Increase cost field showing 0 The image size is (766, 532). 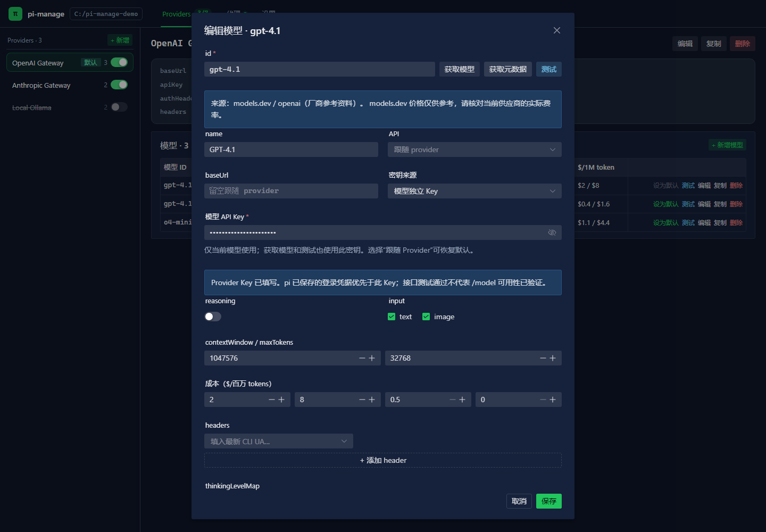pos(553,400)
